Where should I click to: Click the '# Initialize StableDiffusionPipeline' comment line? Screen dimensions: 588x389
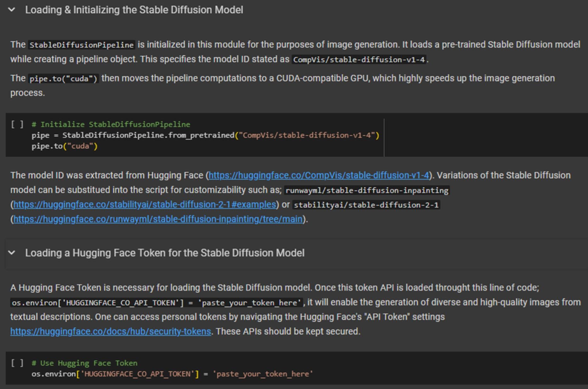111,125
